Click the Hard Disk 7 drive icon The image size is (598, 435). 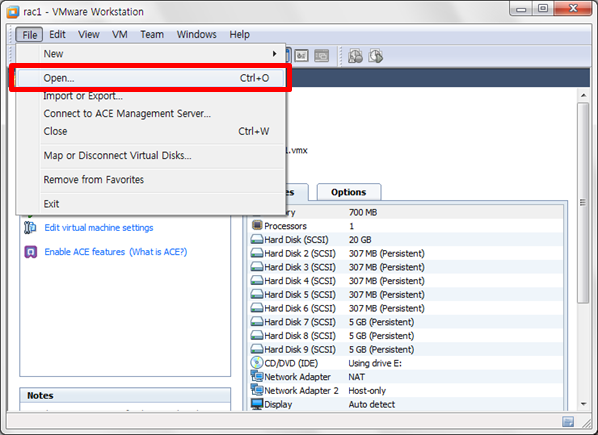pos(257,322)
